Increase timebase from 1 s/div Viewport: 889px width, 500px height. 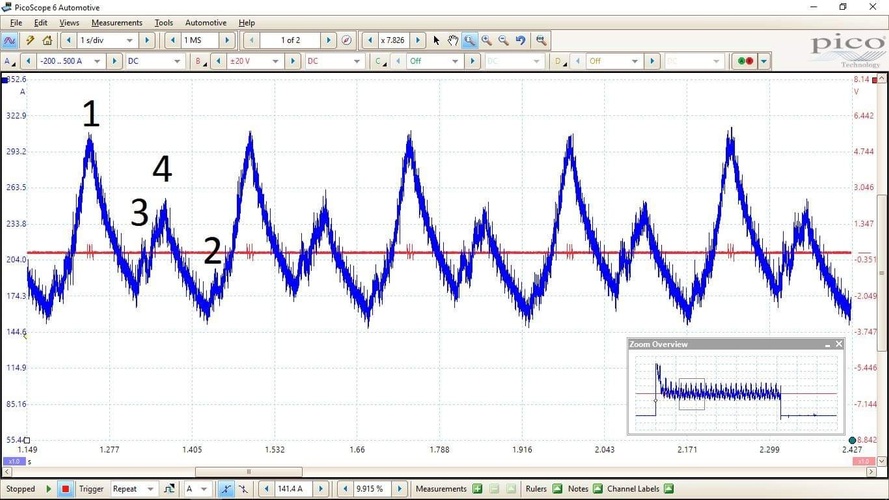[x=147, y=40]
